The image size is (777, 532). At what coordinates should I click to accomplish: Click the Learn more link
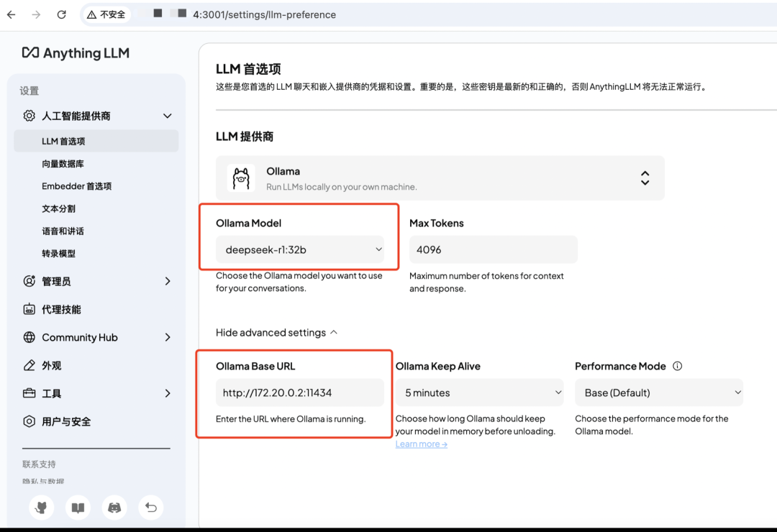[x=421, y=444]
